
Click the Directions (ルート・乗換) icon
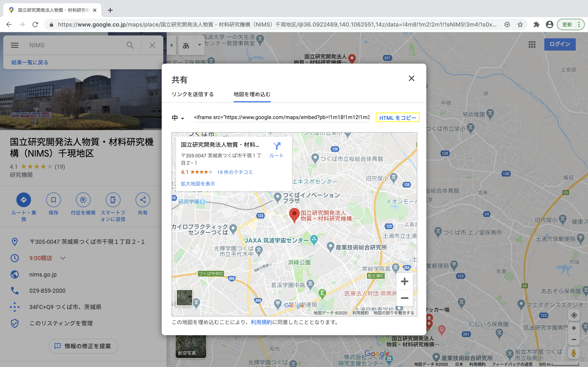point(23,200)
